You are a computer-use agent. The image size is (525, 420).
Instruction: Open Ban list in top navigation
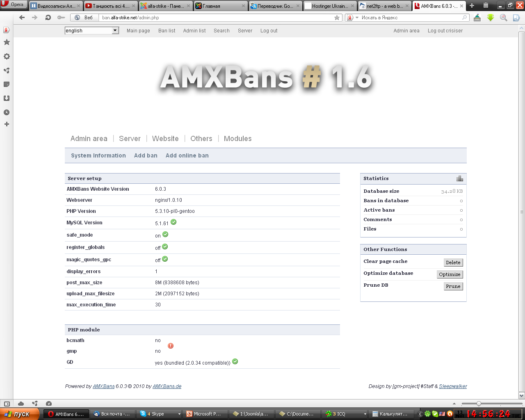pos(167,31)
